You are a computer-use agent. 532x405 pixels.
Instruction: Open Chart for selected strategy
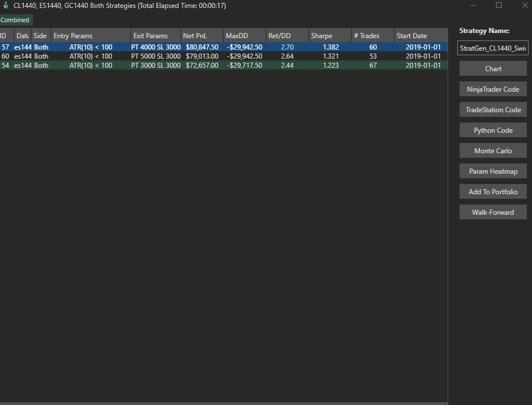[x=493, y=69]
